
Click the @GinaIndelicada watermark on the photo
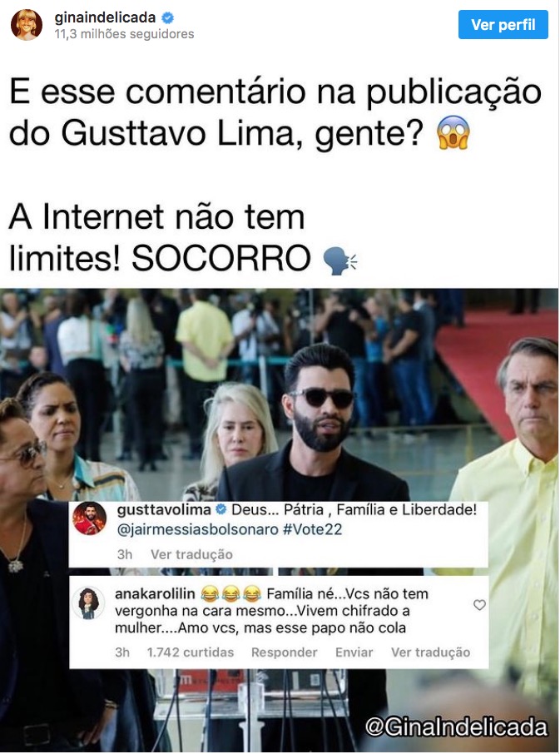tap(457, 727)
